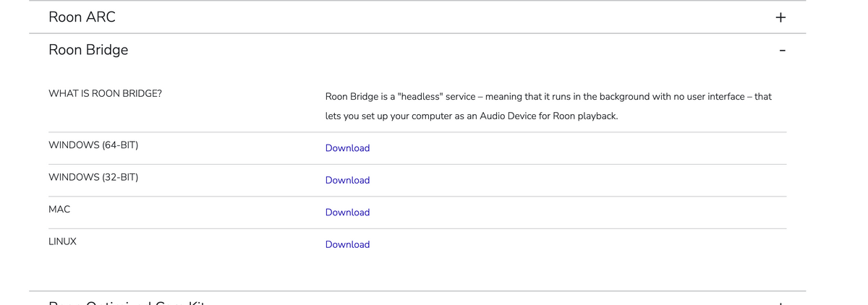This screenshot has width=868, height=305.
Task: Expand the Roon ARC section plus icon
Action: pyautogui.click(x=780, y=17)
